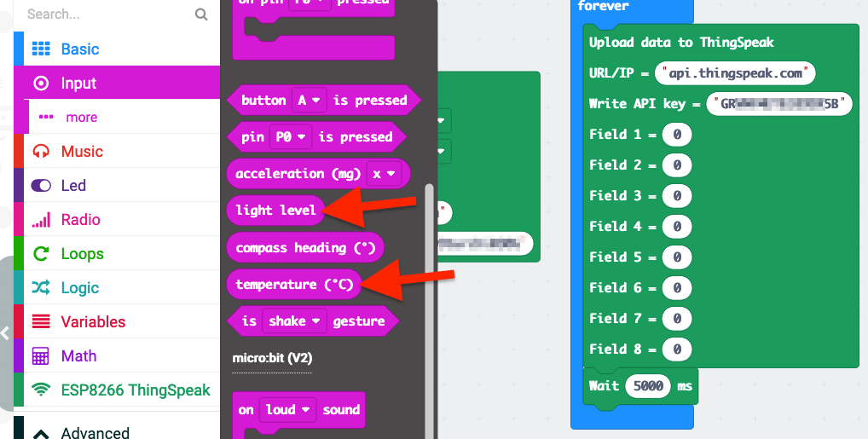
Task: Select the temperature (°C) block
Action: tap(292, 285)
